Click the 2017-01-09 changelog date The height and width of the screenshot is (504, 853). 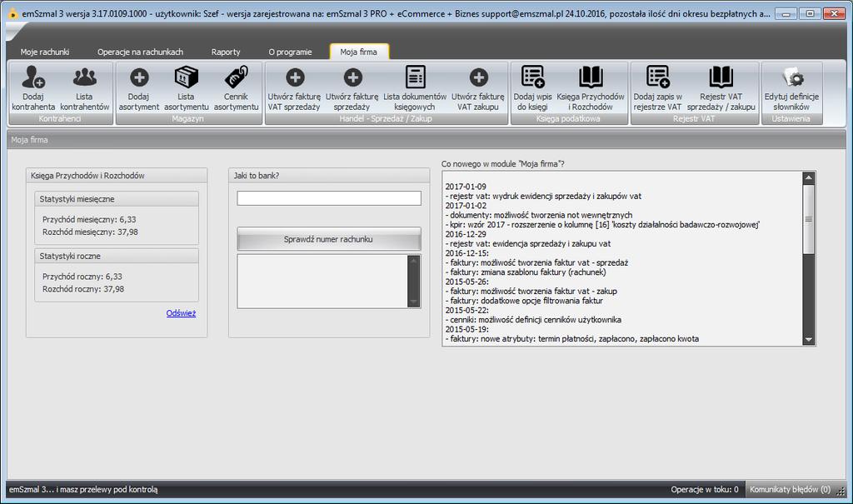coord(466,187)
